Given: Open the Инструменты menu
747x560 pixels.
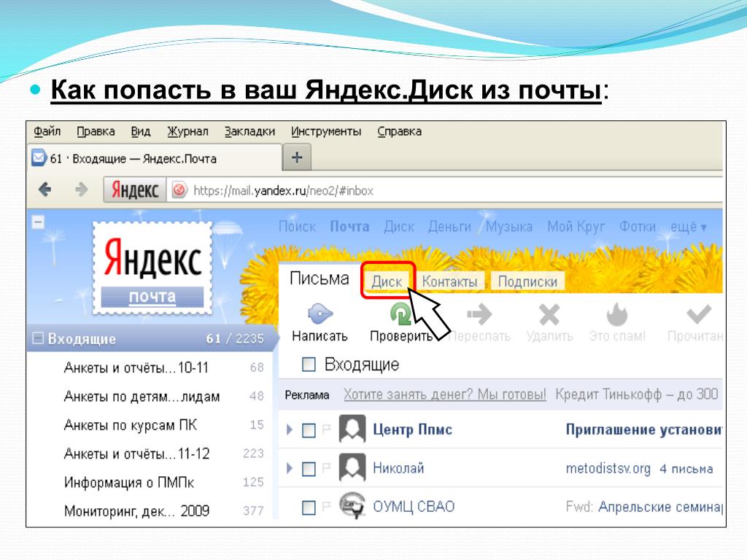Looking at the screenshot, I should [326, 131].
